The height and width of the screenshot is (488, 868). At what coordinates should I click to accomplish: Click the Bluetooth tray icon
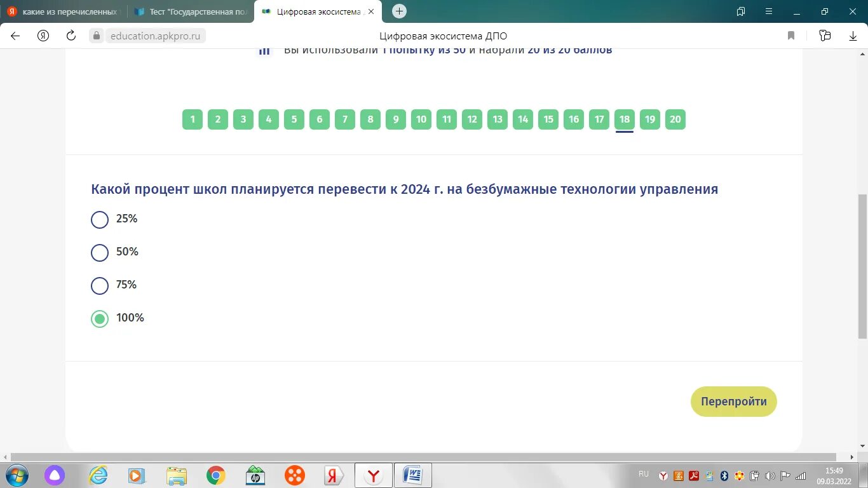tap(724, 475)
